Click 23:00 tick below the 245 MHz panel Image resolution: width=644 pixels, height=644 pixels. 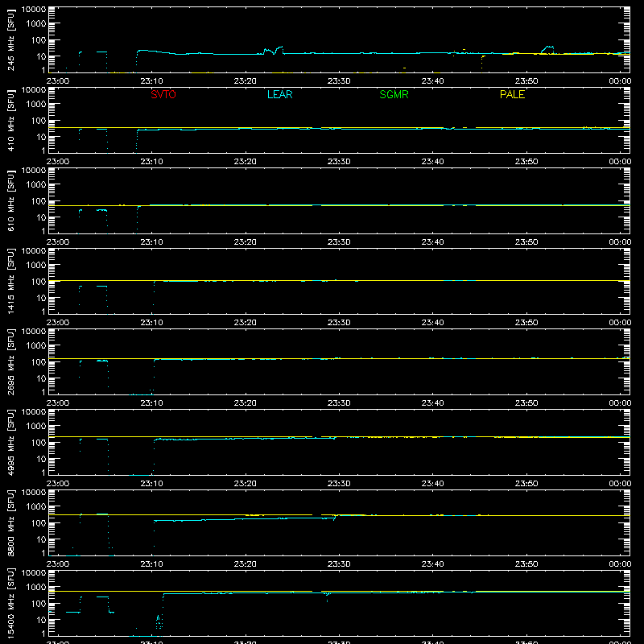click(57, 81)
